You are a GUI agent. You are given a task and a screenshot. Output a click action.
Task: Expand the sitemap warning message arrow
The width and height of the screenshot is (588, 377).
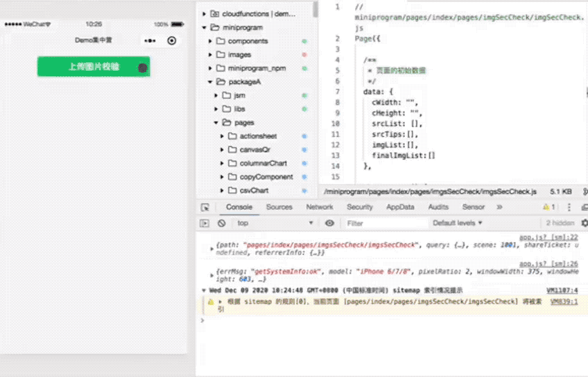pyautogui.click(x=220, y=301)
